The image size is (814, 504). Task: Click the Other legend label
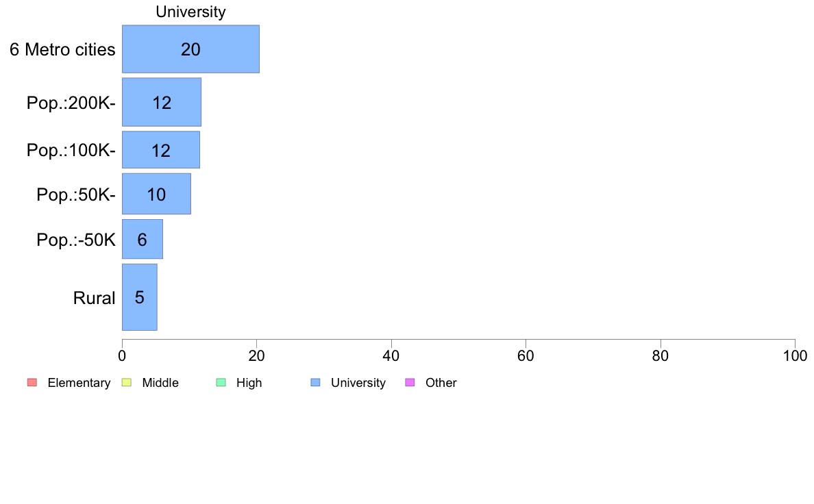click(441, 383)
